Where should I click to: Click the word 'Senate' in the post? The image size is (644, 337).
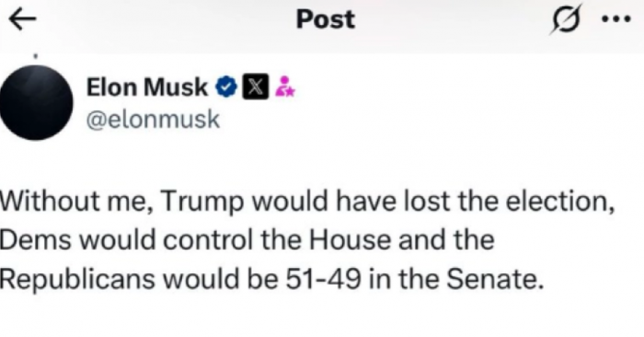pos(491,280)
